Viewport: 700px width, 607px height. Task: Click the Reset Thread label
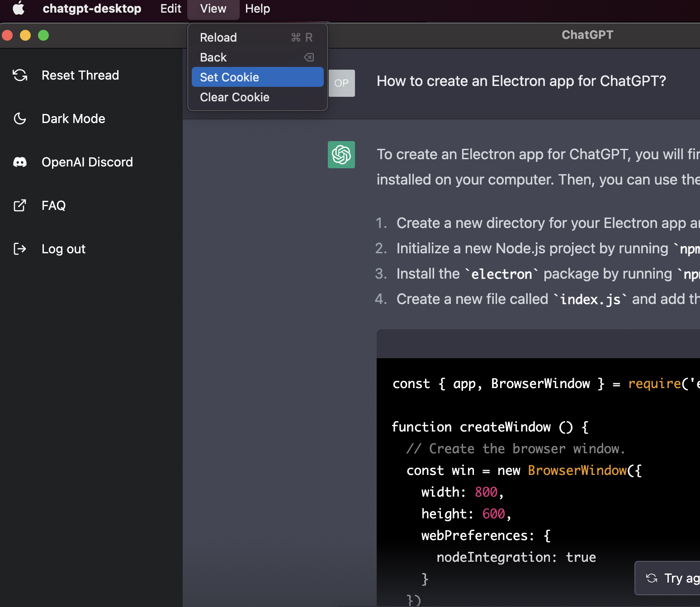pos(80,75)
